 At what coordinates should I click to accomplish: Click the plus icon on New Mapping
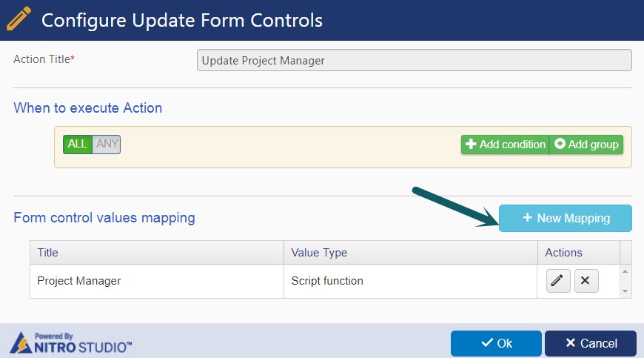click(x=527, y=217)
